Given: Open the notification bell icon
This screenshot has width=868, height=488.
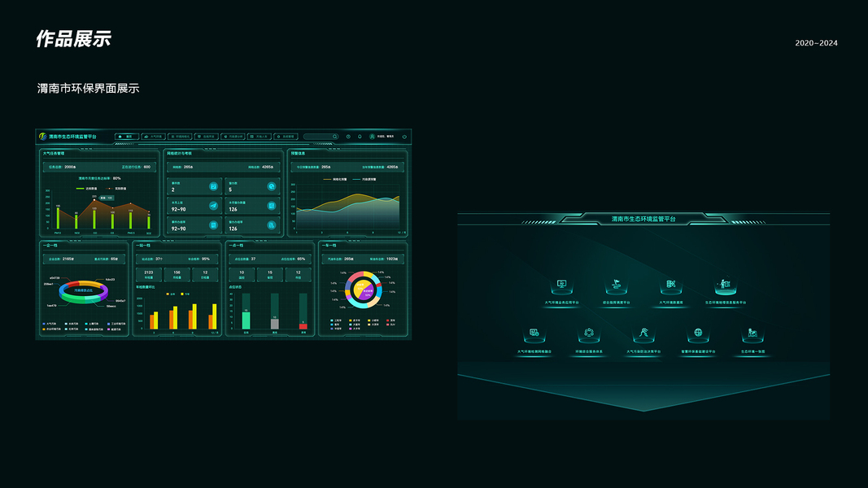Looking at the screenshot, I should point(360,137).
